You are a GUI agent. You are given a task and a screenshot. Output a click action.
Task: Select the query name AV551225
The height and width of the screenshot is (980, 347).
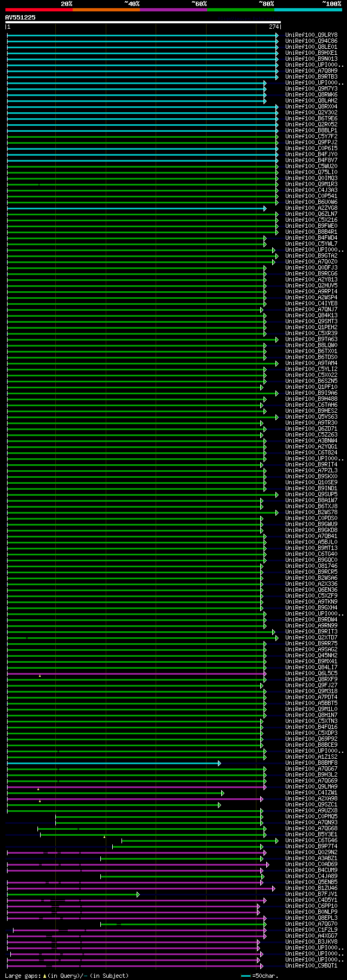pyautogui.click(x=21, y=17)
